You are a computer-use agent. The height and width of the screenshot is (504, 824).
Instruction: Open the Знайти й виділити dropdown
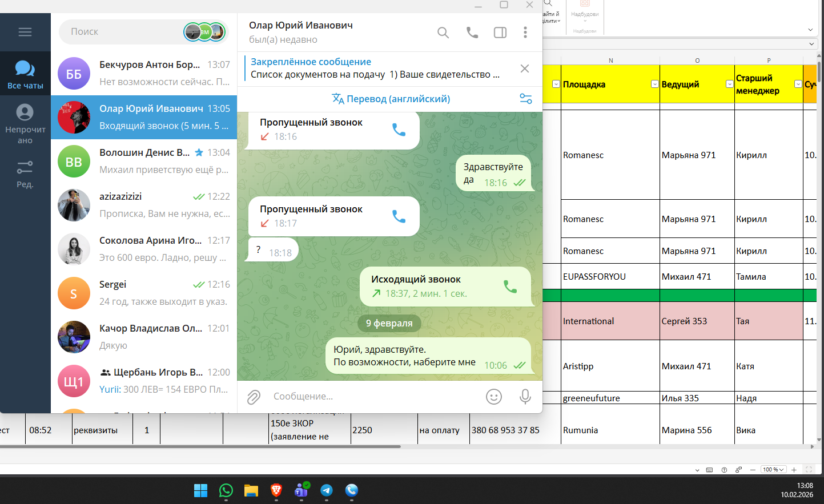point(550,14)
